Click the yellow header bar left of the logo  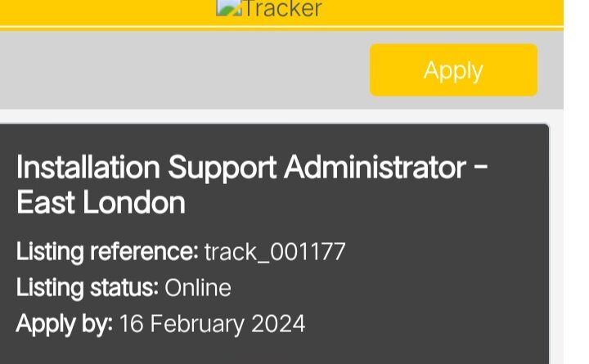point(107,11)
